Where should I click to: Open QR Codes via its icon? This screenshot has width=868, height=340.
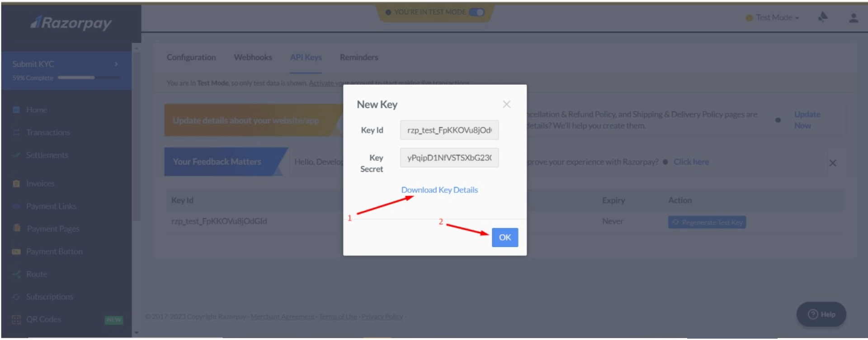tap(16, 320)
